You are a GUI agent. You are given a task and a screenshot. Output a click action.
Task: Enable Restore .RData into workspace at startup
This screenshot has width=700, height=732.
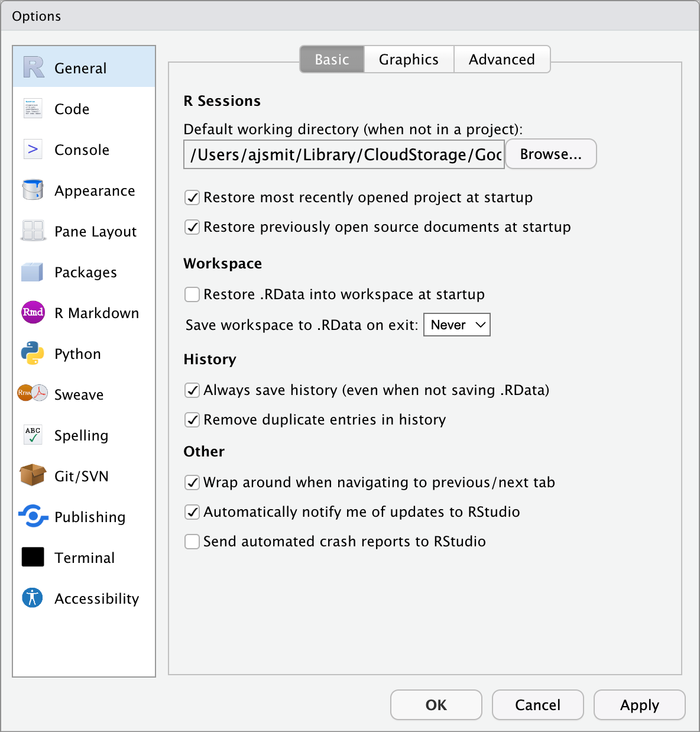[x=192, y=294]
